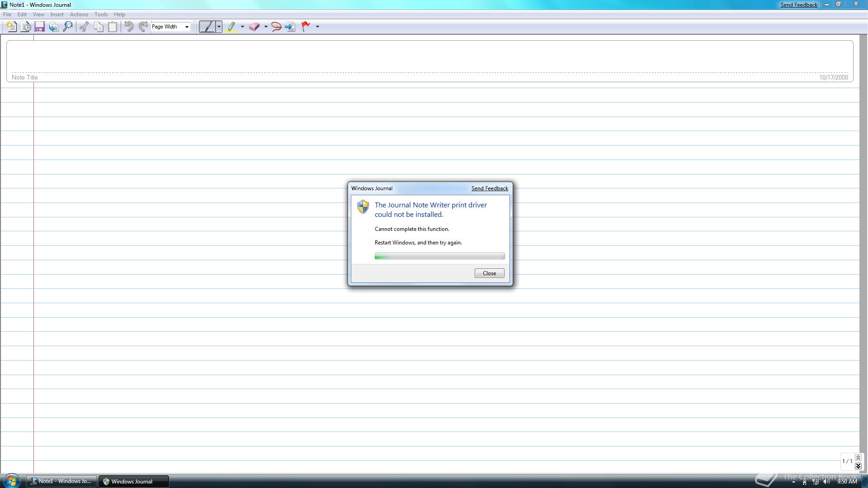The height and width of the screenshot is (488, 868).
Task: Expand the Highlighter settings dropdown arrow
Action: click(242, 27)
